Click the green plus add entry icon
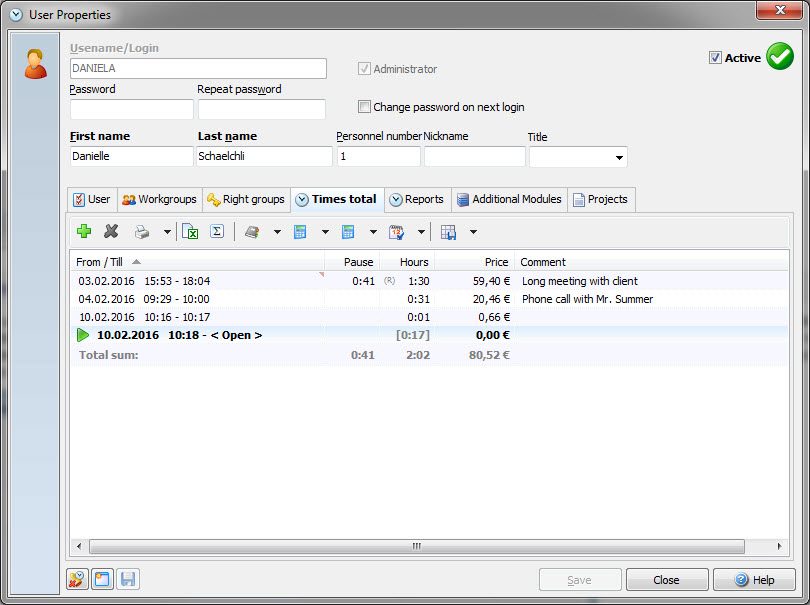The image size is (810, 605). [84, 232]
